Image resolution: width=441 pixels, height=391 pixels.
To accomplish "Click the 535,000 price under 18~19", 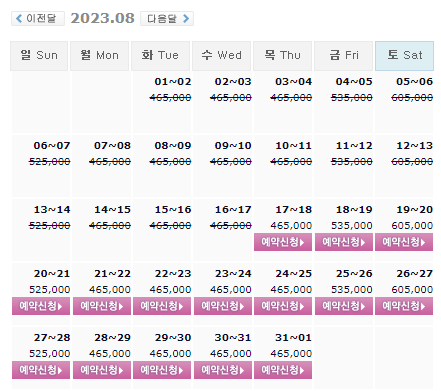I will coord(352,226).
